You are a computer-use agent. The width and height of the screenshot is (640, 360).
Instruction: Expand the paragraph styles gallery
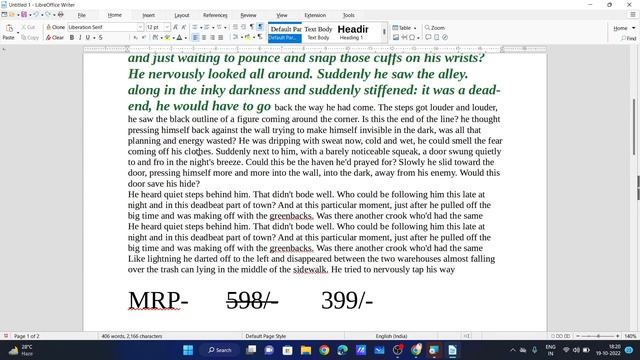[x=384, y=32]
